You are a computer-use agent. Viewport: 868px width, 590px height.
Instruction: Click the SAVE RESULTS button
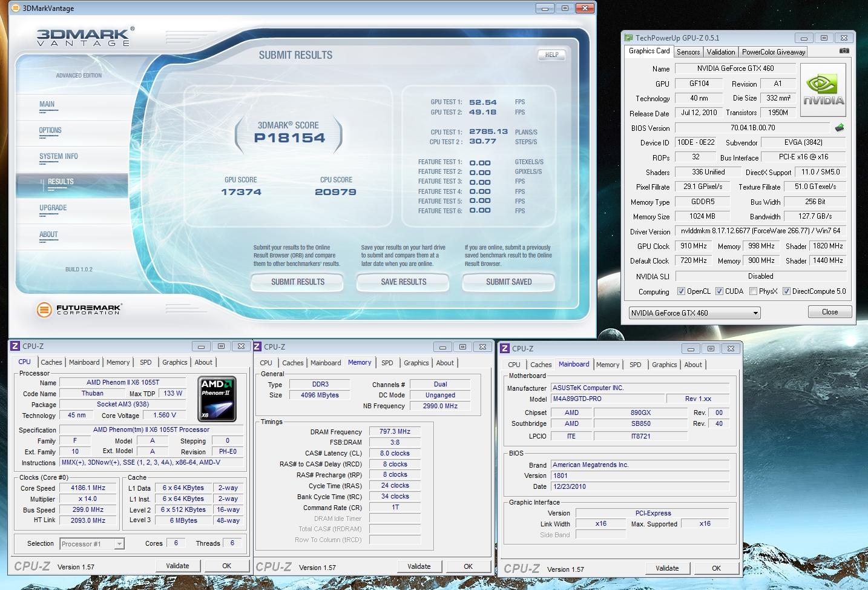pos(403,282)
